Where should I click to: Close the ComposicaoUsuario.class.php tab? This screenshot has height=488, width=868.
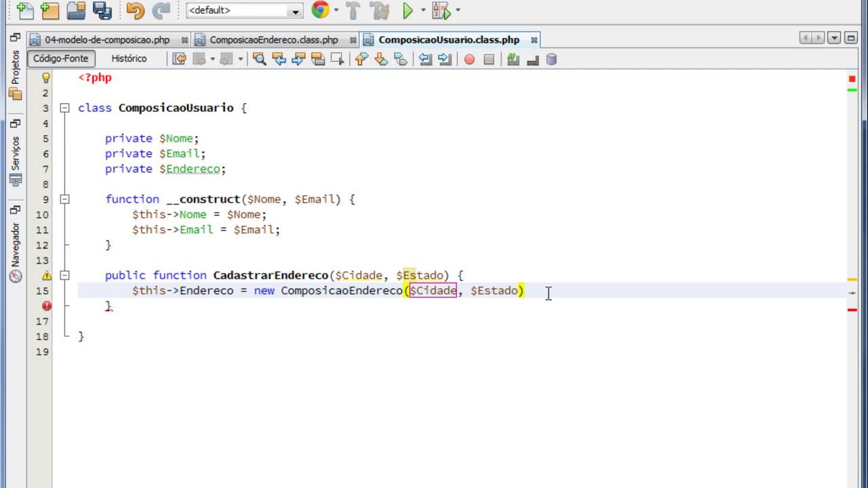(534, 40)
